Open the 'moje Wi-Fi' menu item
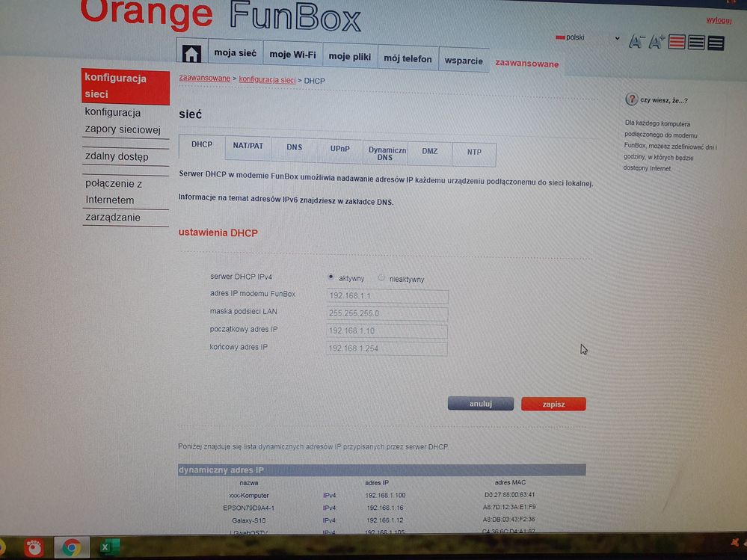The image size is (747, 560). [293, 53]
